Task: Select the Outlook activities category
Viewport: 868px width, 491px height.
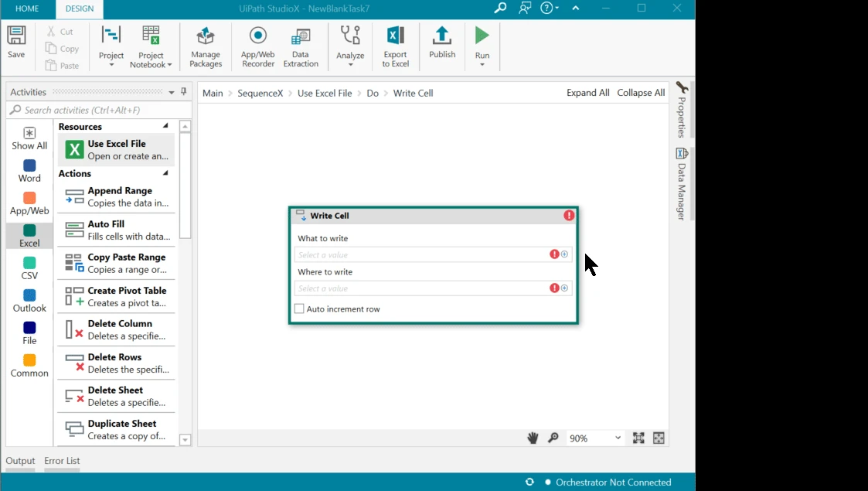Action: click(x=29, y=301)
